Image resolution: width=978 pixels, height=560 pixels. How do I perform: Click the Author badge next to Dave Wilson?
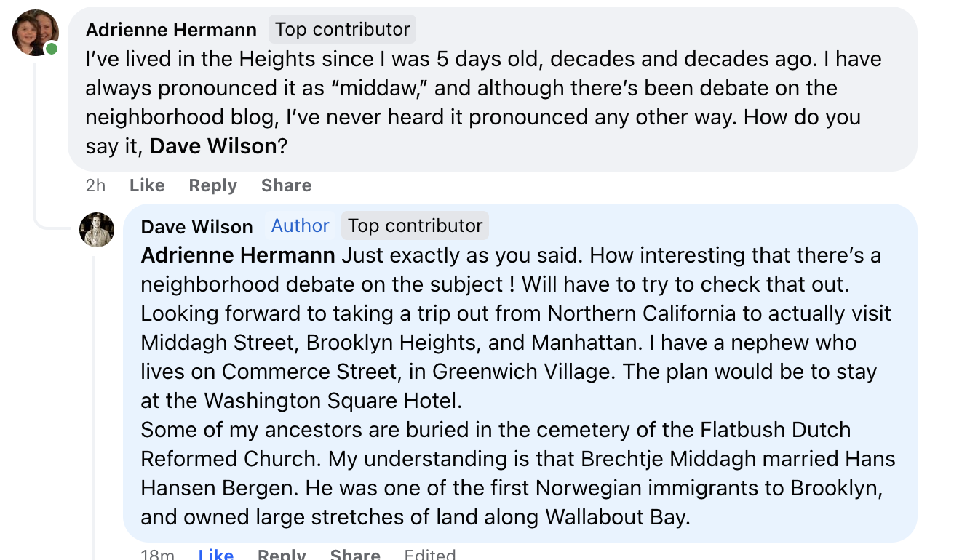pyautogui.click(x=300, y=226)
